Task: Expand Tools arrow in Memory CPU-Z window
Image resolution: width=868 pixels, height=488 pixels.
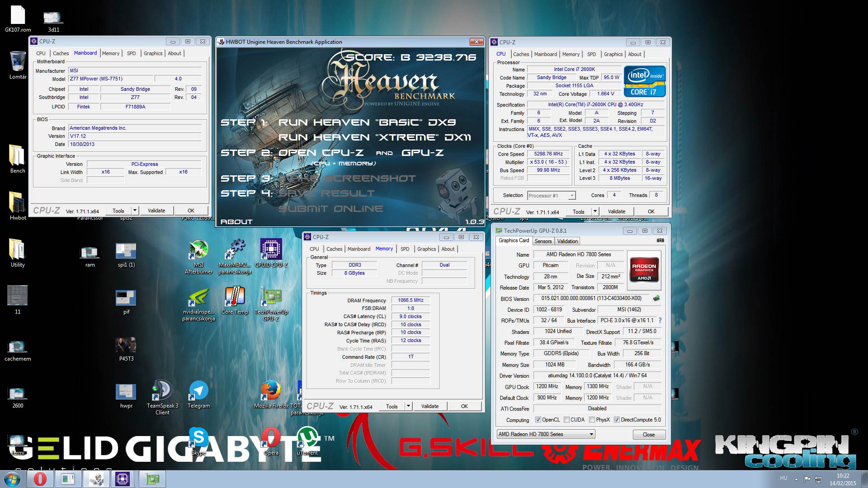Action: [x=408, y=406]
